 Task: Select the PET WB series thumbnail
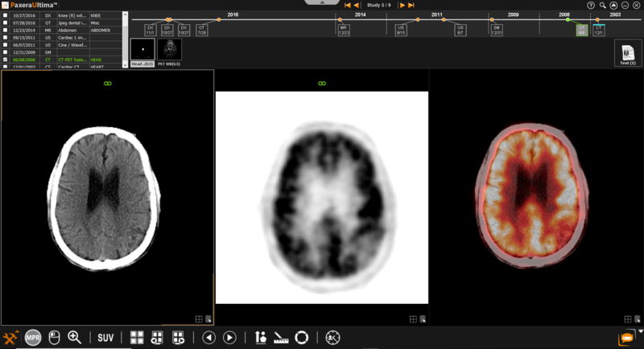170,49
